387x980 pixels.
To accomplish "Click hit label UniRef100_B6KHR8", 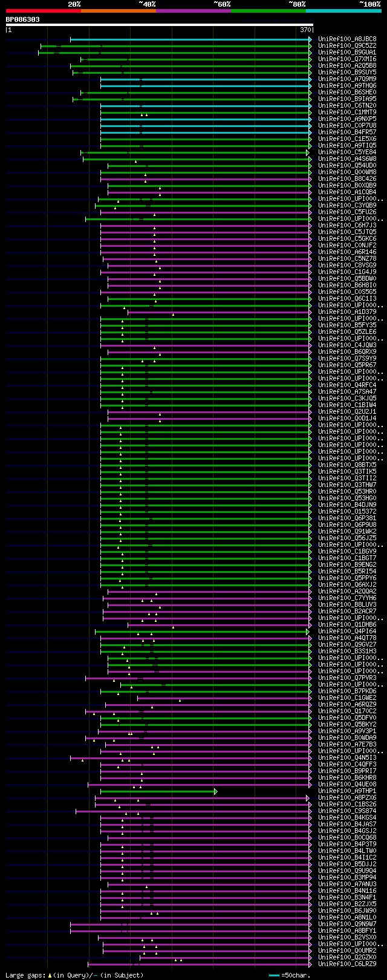I will pyautogui.click(x=347, y=778).
